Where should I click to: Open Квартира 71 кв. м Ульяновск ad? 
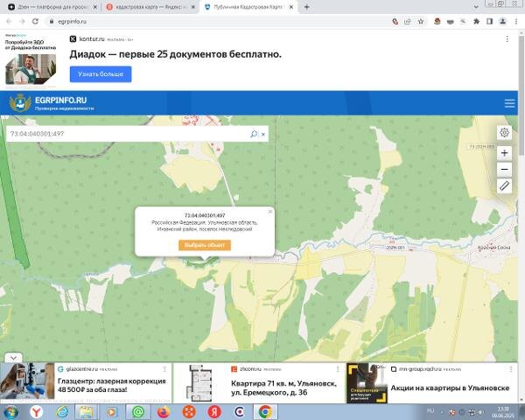(x=283, y=388)
